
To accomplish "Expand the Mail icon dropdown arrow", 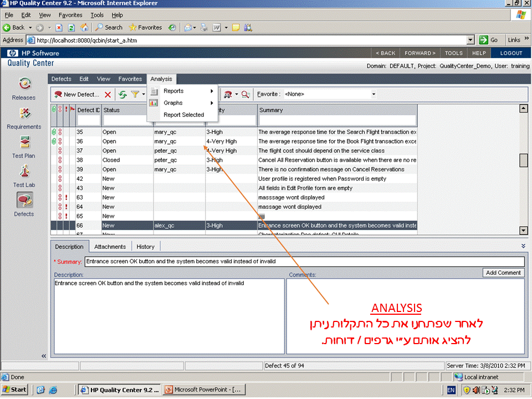I will tap(195, 28).
